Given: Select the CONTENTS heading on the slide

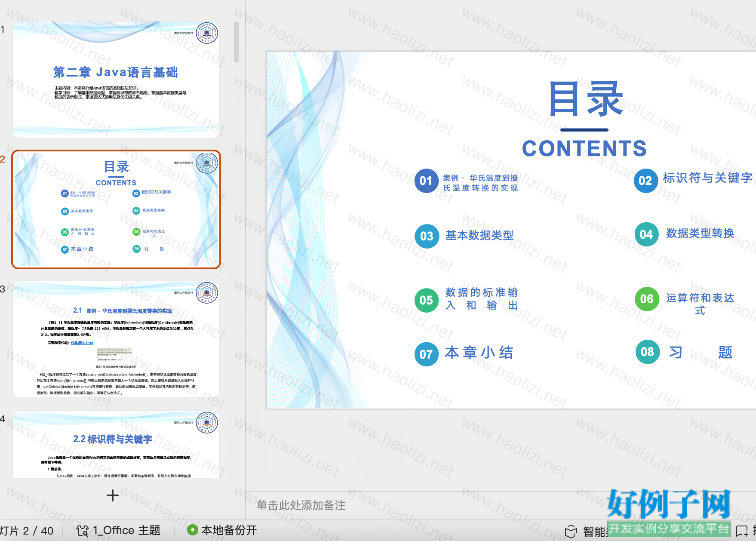Looking at the screenshot, I should (584, 149).
